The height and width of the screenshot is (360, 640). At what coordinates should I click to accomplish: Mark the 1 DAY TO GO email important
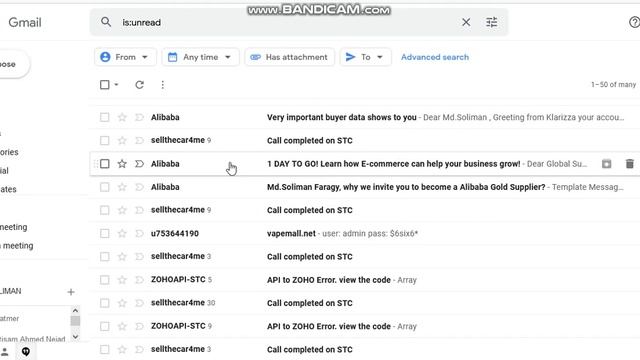point(139,164)
